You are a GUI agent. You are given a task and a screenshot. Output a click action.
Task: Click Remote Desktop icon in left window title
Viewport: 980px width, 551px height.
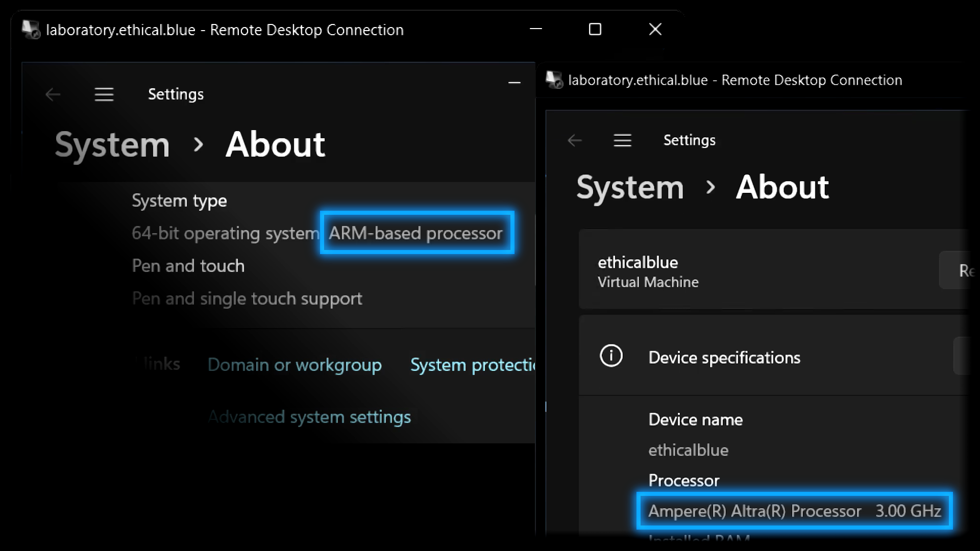[x=31, y=30]
